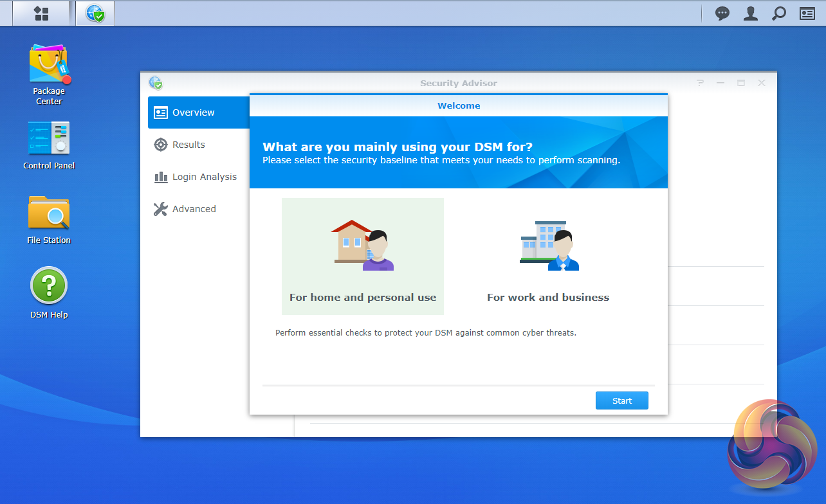Click the Login Analysis bar chart icon
Viewport: 826px width, 504px height.
click(161, 177)
